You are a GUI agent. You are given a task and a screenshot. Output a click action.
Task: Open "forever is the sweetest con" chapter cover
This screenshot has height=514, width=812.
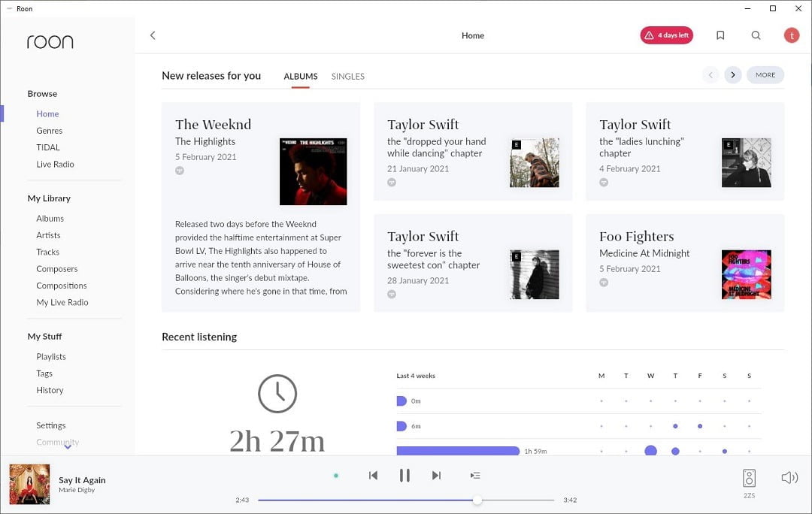[x=535, y=274]
